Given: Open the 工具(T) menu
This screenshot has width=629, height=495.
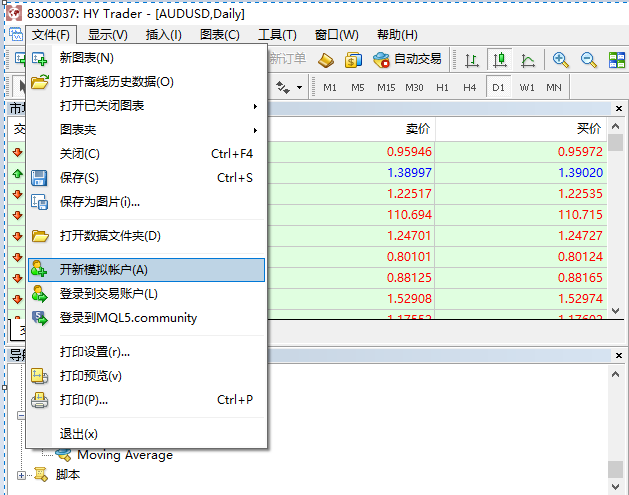Looking at the screenshot, I should pyautogui.click(x=277, y=35).
